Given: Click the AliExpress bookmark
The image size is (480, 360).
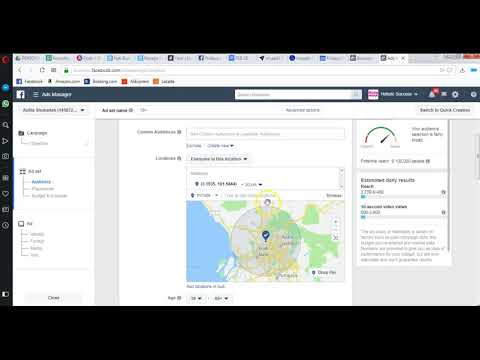Looking at the screenshot, I should [x=135, y=81].
